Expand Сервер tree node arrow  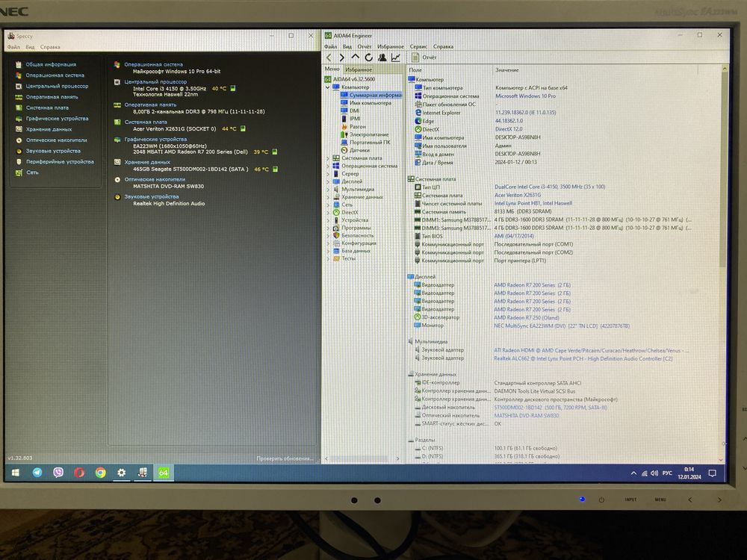coord(328,174)
